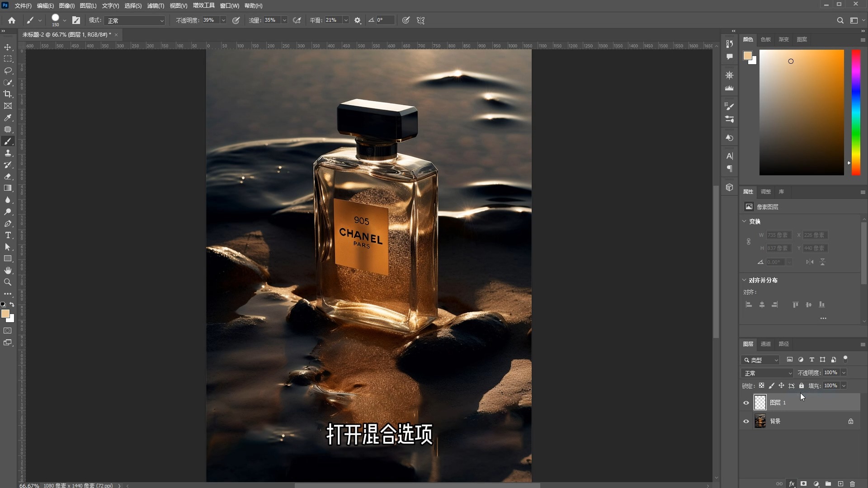
Task: Enable airbrush style build-up
Action: (297, 20)
